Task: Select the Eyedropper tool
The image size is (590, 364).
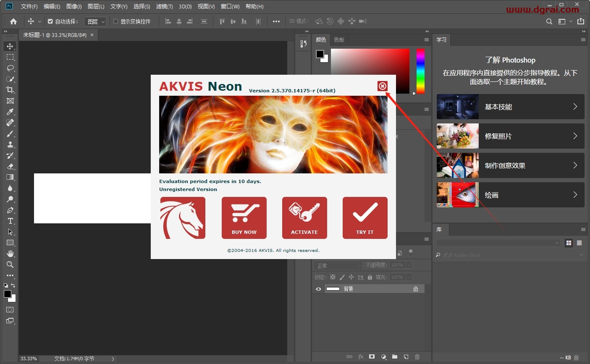Action: point(10,112)
